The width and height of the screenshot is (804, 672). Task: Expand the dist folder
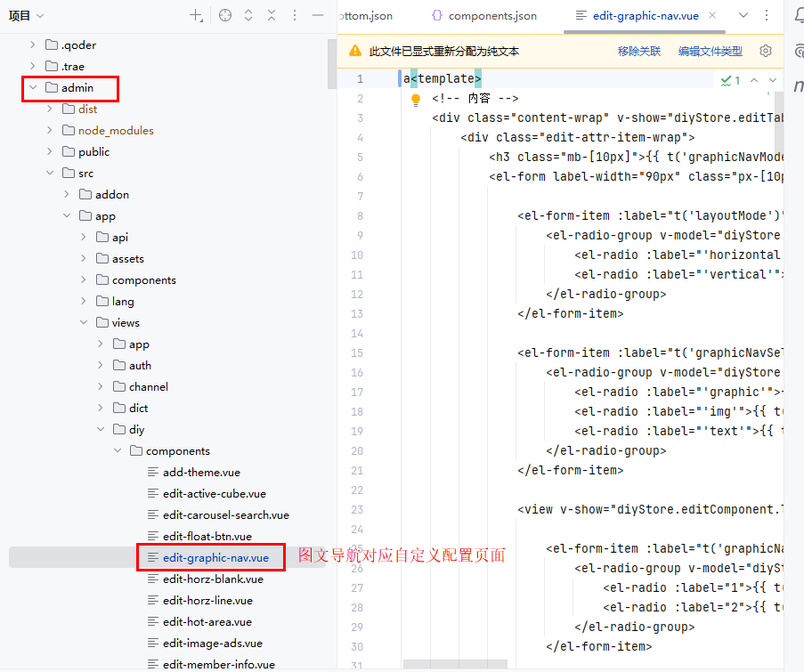point(50,109)
